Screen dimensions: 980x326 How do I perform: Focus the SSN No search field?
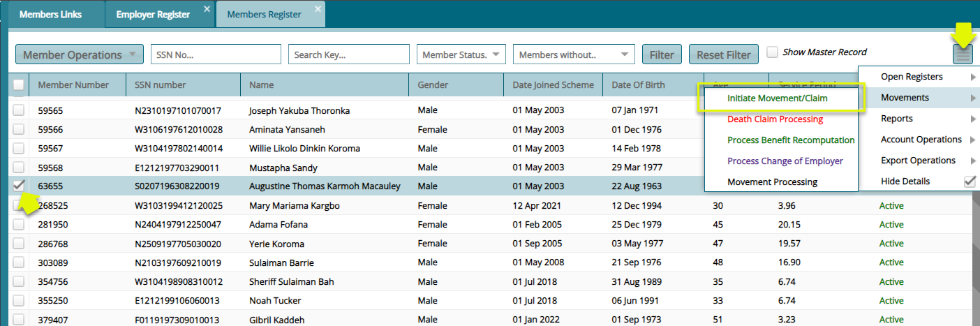[216, 54]
